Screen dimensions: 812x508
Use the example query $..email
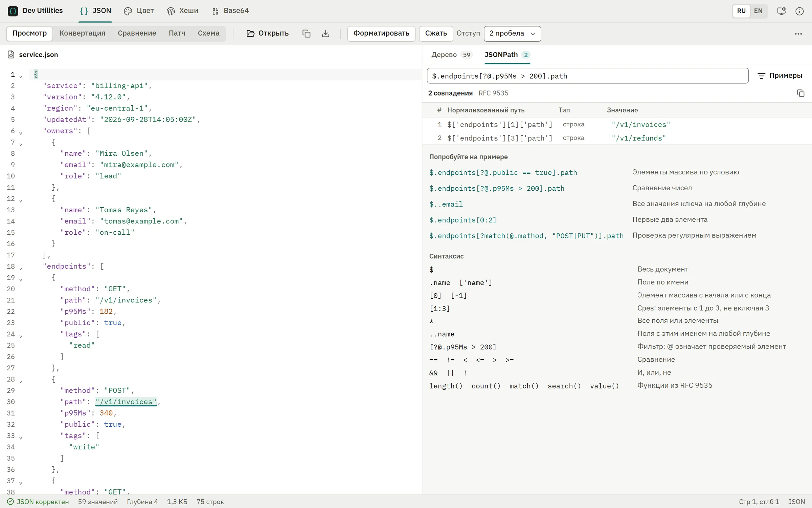click(x=446, y=204)
